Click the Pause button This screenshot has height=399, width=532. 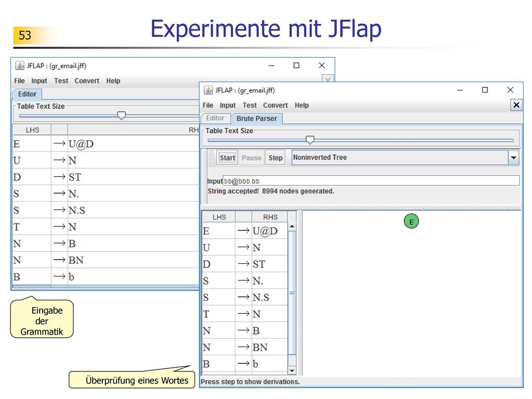251,158
